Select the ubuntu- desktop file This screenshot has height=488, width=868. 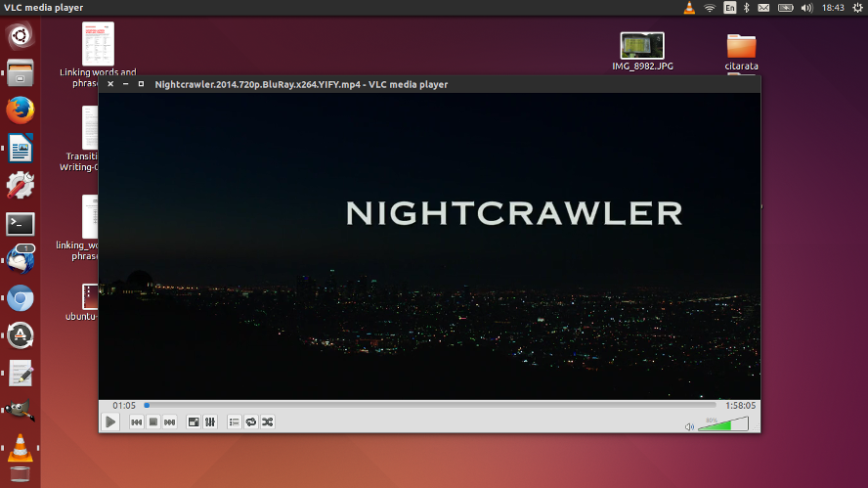click(x=83, y=302)
